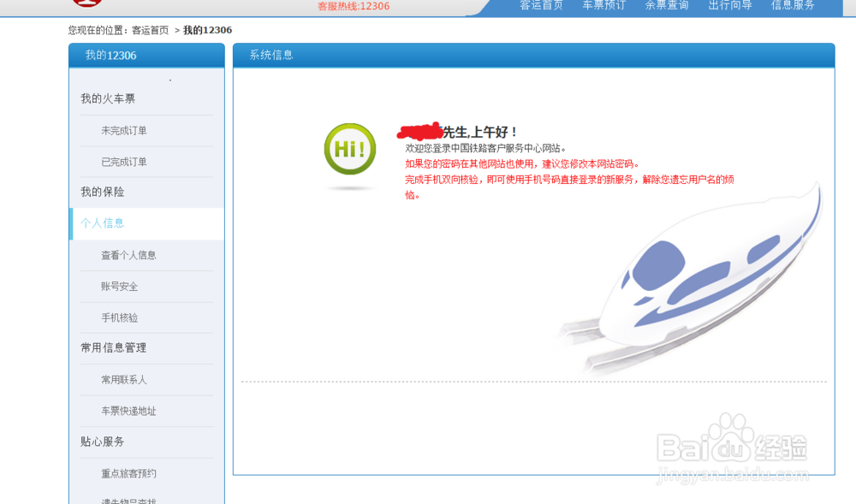Open 车票快递地址 sidebar item
The width and height of the screenshot is (856, 504).
(128, 412)
